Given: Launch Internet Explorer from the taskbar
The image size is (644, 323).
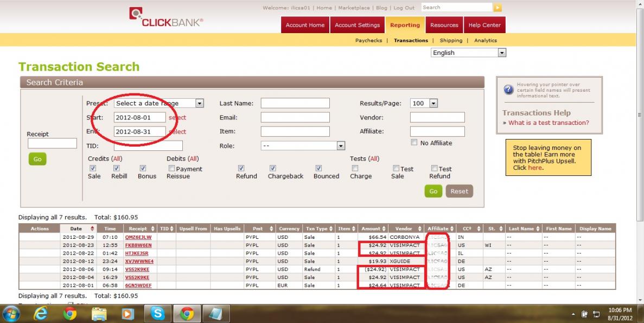Looking at the screenshot, I should tap(40, 314).
